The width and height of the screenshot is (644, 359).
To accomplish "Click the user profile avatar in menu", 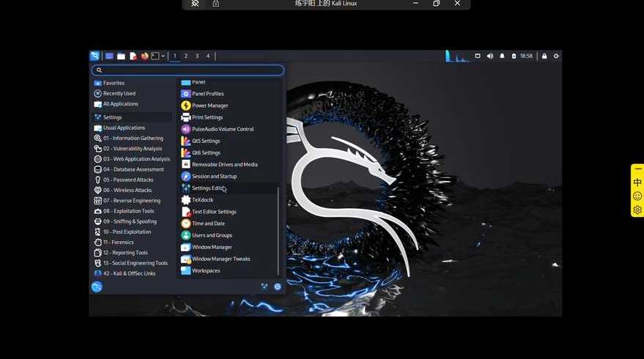I will click(97, 286).
